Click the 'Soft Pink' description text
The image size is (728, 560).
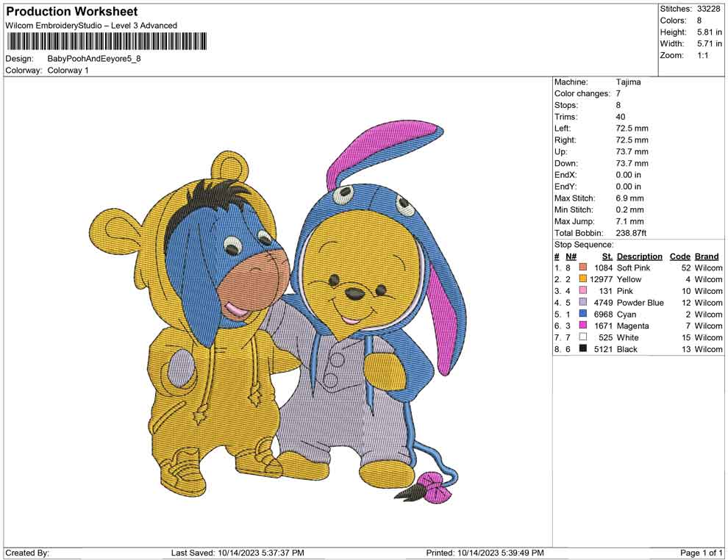point(633,268)
